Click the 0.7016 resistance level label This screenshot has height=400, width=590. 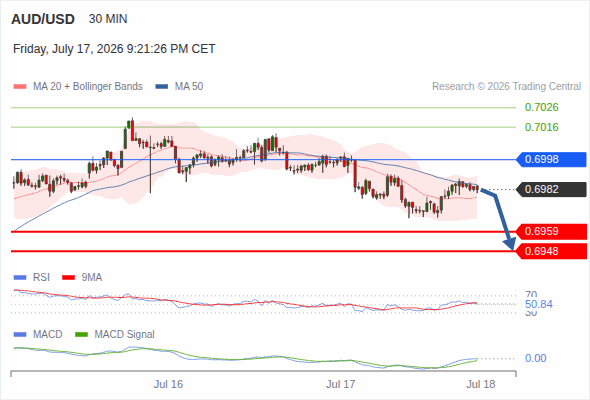(541, 127)
